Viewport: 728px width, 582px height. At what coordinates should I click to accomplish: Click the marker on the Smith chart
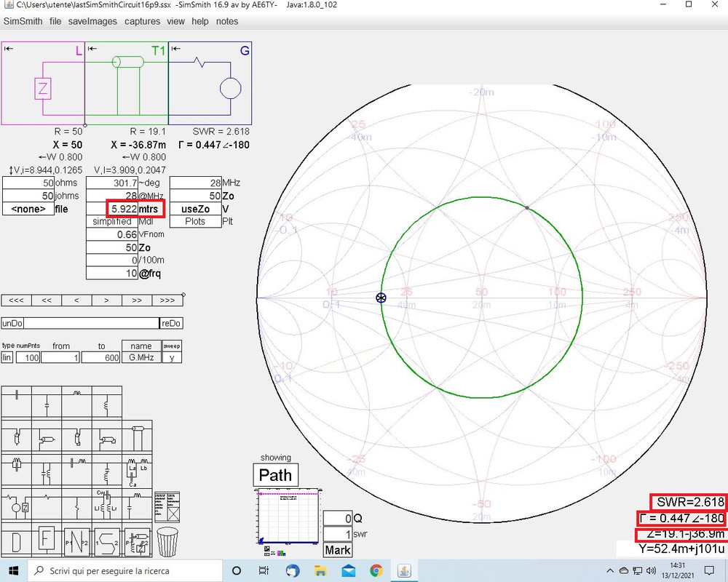click(381, 298)
